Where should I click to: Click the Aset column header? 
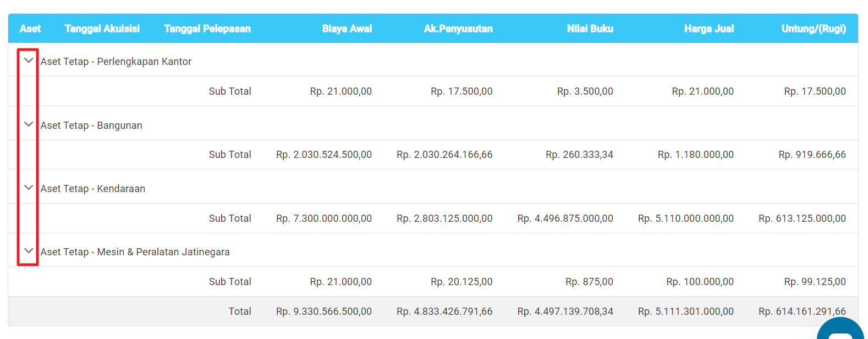coord(30,29)
